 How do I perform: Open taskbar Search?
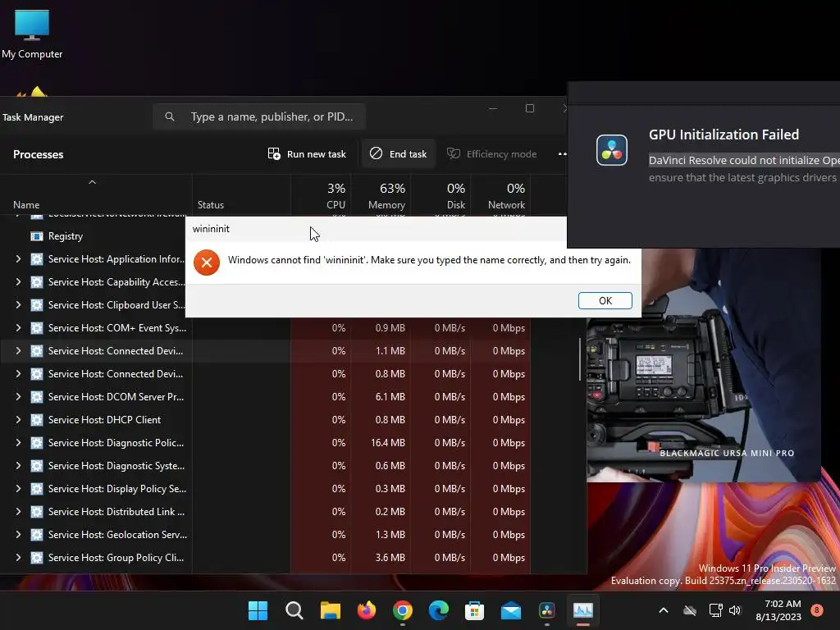pos(294,610)
